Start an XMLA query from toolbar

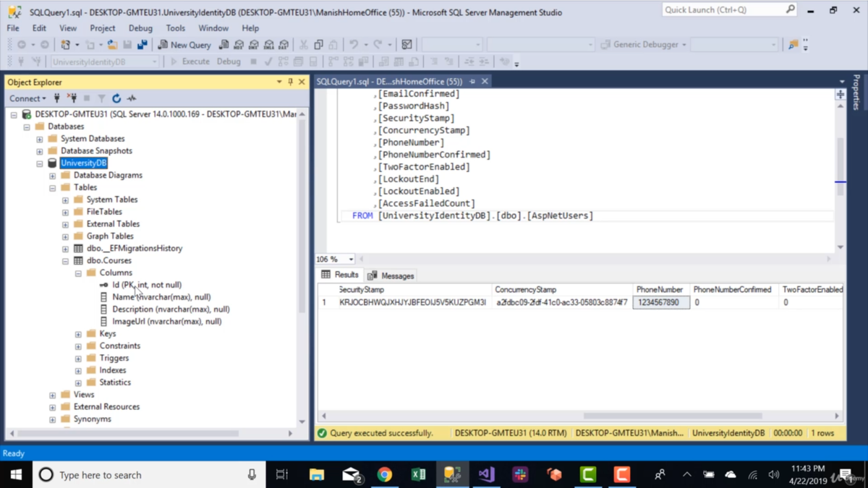click(x=269, y=45)
